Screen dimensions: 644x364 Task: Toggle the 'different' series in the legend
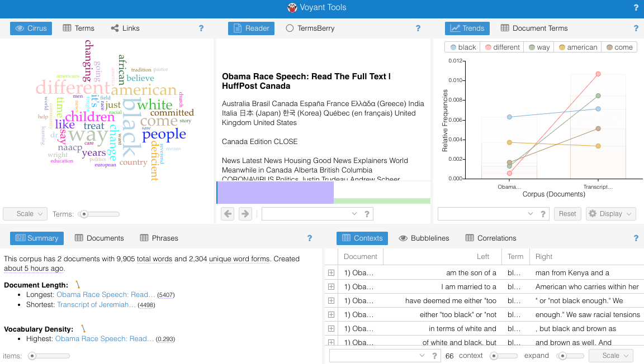click(503, 47)
